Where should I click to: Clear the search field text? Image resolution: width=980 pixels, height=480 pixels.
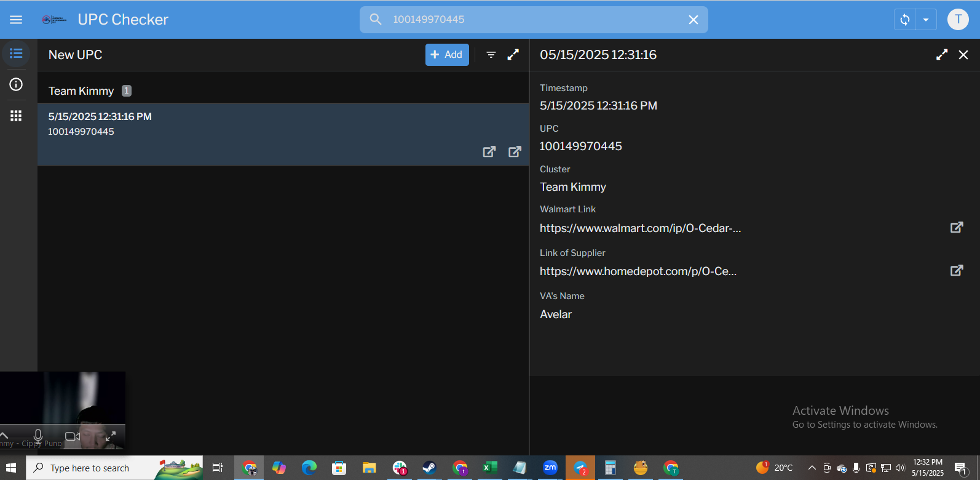pyautogui.click(x=694, y=20)
